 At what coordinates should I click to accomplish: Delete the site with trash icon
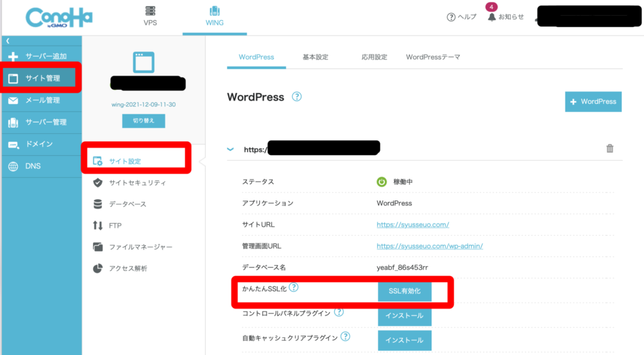[610, 148]
